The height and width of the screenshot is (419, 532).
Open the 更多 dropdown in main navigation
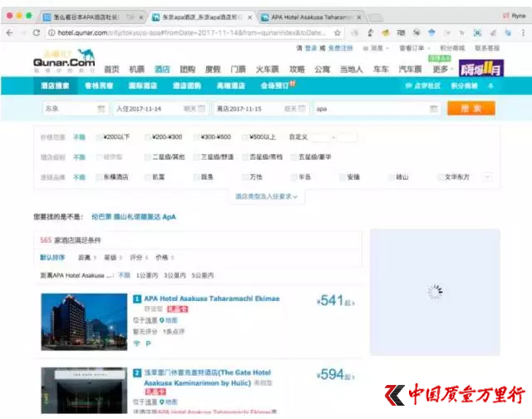442,69
